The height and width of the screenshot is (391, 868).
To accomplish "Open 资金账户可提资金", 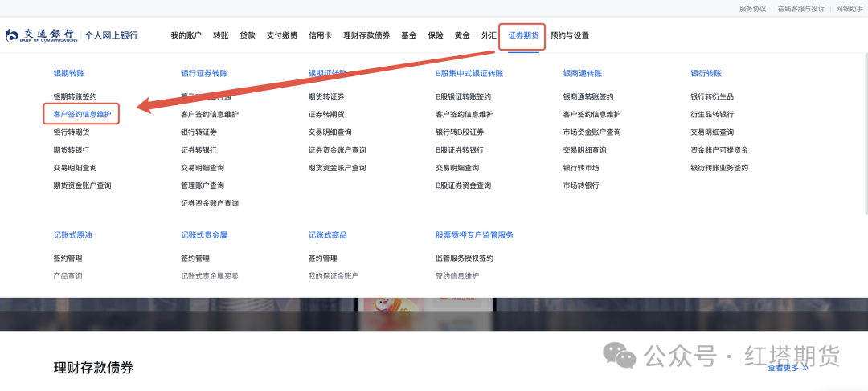I will [719, 150].
